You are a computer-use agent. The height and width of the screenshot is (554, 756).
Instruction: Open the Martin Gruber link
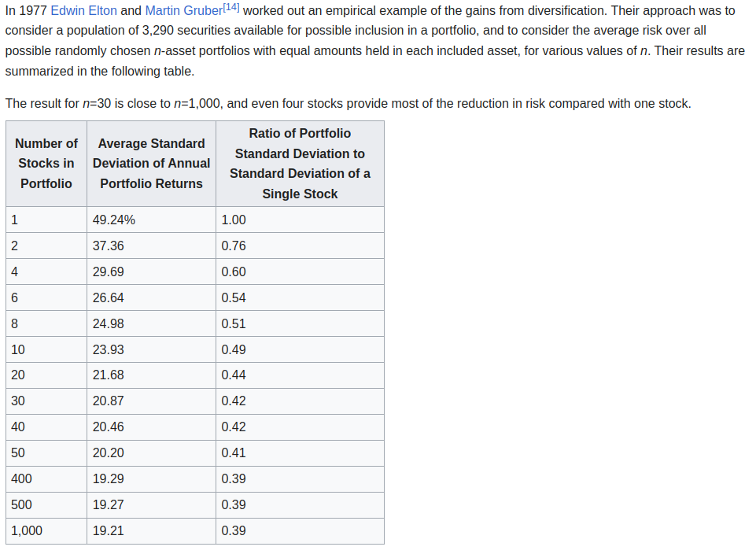[184, 11]
